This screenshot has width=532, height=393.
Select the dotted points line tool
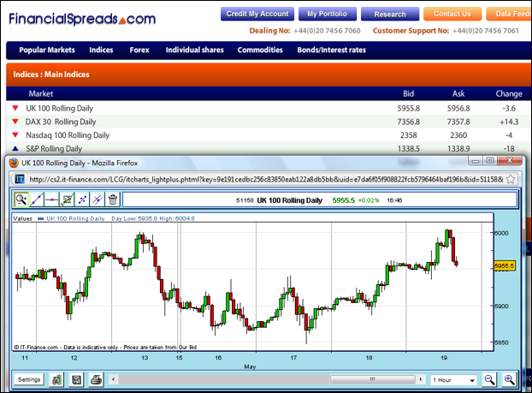(x=82, y=199)
